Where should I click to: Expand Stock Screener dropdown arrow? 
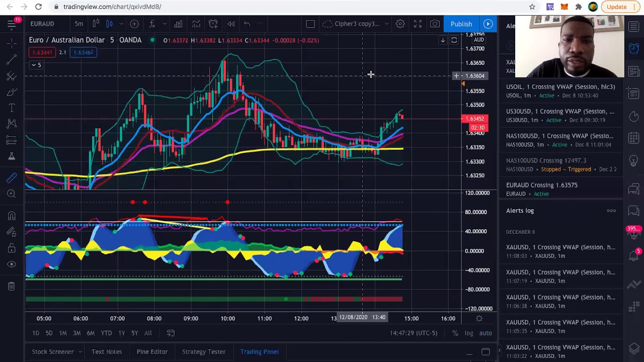tap(80, 351)
